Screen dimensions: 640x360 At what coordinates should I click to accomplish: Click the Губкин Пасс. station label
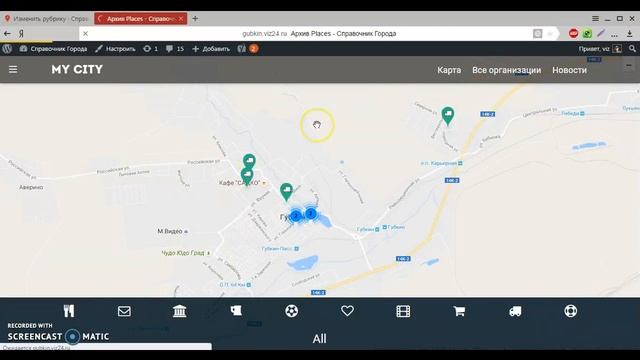pos(277,249)
